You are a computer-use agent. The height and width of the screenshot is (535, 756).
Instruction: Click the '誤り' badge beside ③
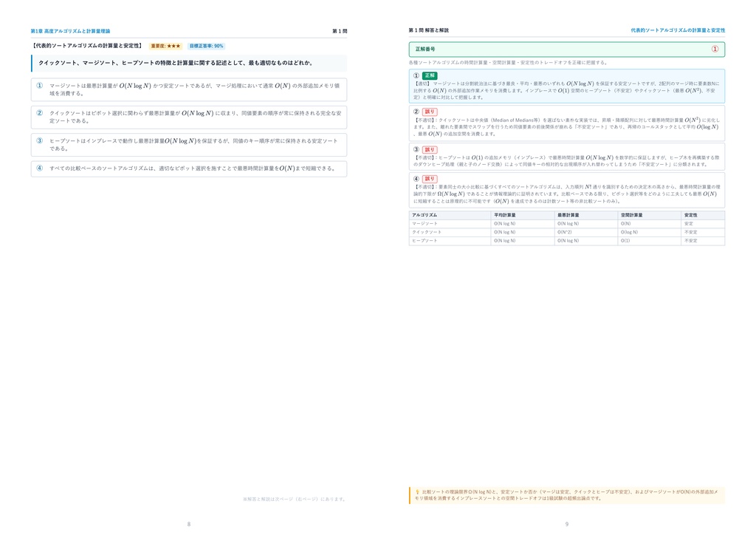[x=430, y=150]
